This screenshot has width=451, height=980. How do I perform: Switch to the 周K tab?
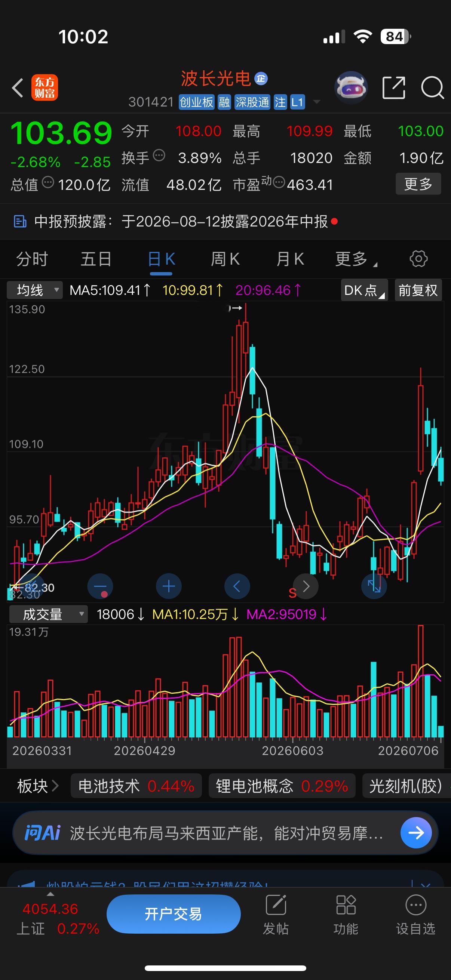[x=225, y=259]
